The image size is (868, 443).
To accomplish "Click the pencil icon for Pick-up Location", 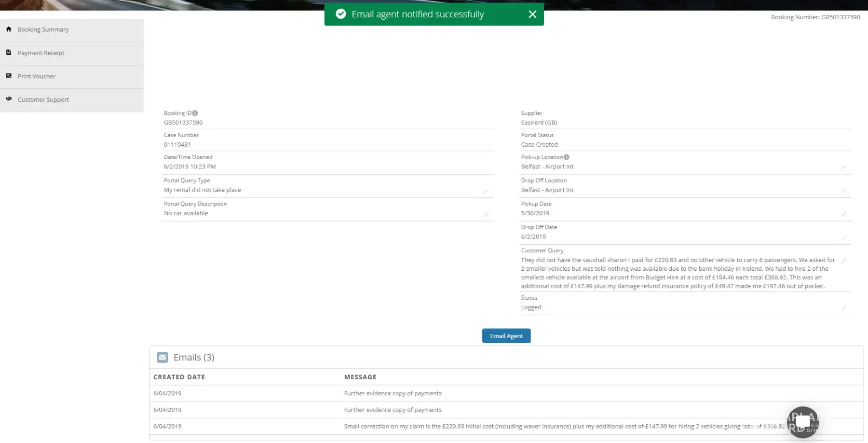I will (x=843, y=167).
